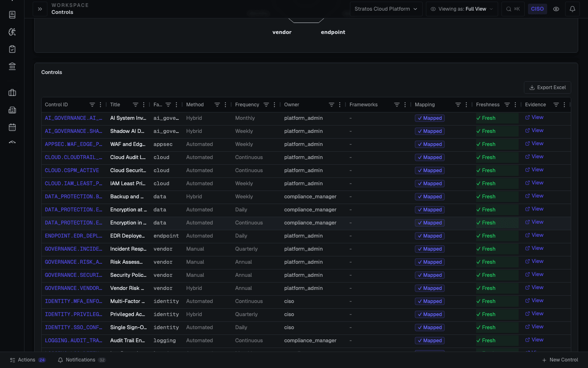Viewport: 588px width, 368px height.
Task: Open the Mapping column options menu
Action: (466, 105)
